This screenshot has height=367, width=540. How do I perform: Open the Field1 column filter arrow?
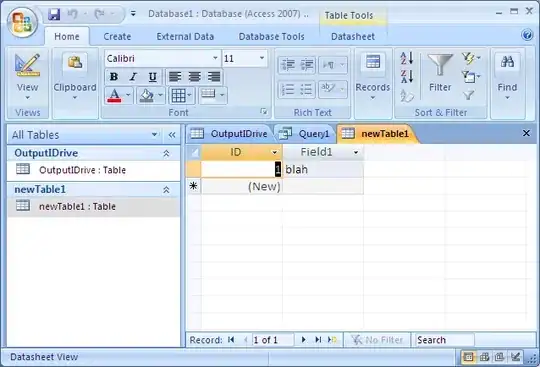coord(356,152)
